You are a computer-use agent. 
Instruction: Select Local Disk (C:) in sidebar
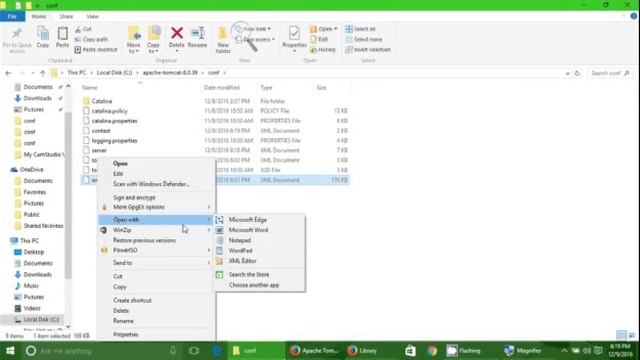[41, 320]
